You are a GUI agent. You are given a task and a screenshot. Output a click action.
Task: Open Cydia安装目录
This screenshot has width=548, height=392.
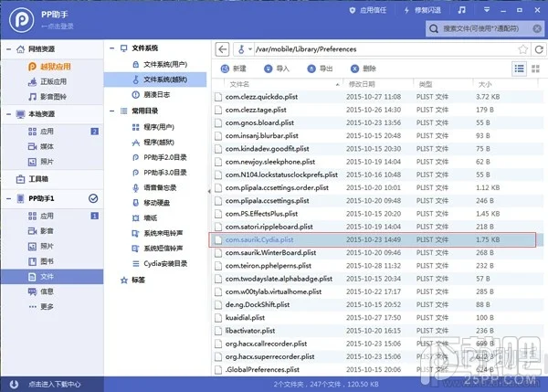(x=160, y=263)
